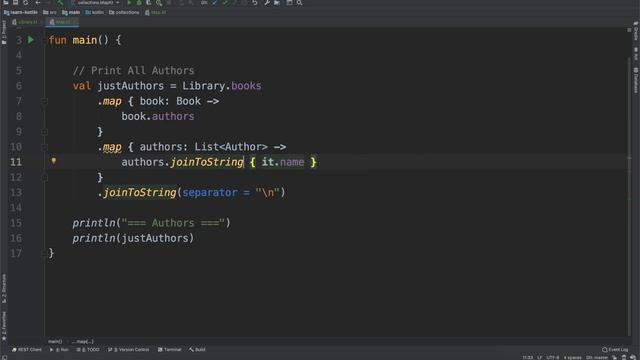
Task: Click the blue VCS update checkmark icon
Action: [215, 3]
